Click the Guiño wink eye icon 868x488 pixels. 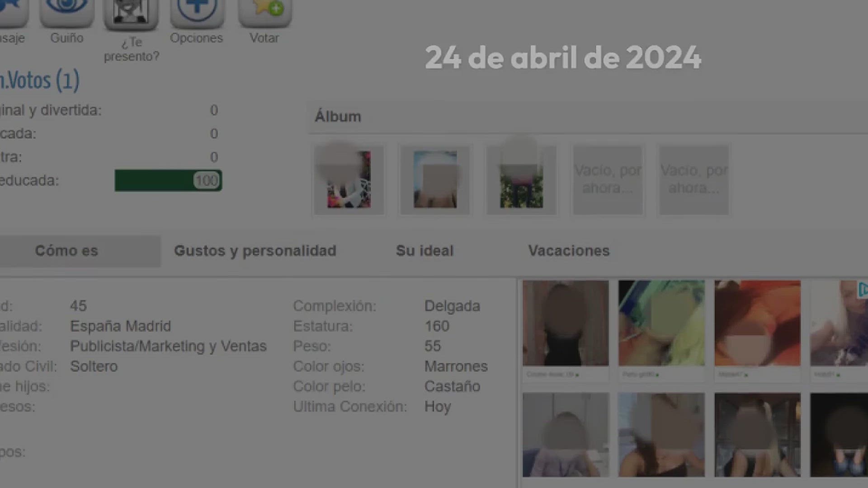[66, 10]
